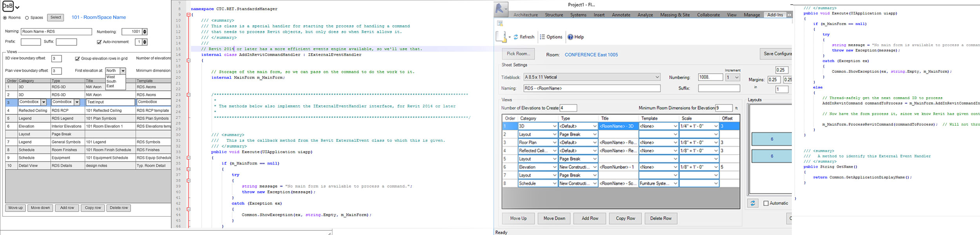The image size is (980, 235).
Task: Click the new sheet document icon
Action: click(501, 37)
